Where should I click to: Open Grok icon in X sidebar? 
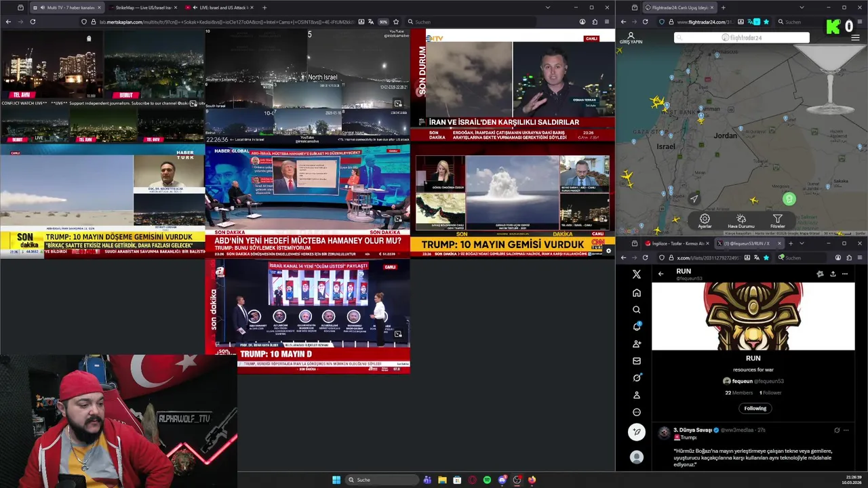point(636,378)
